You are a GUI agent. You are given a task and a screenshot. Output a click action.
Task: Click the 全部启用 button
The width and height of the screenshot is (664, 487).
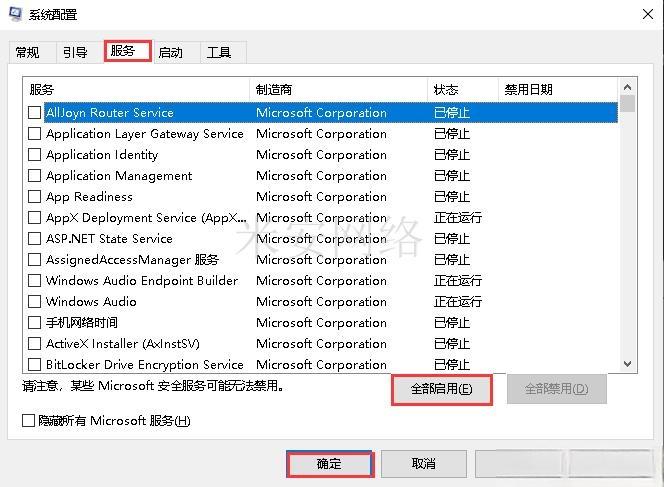[441, 389]
